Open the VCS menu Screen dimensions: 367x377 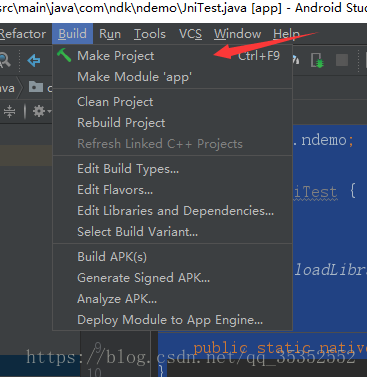click(x=190, y=34)
